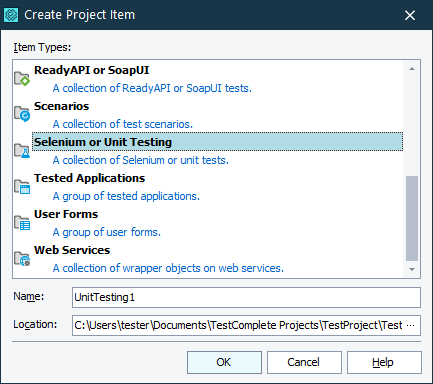The image size is (433, 384).
Task: Select the ReadyAPI or SoapUI item type
Action: [92, 70]
